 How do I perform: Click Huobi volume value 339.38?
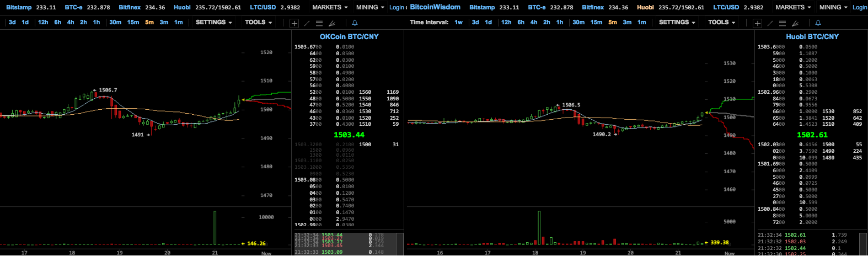(x=720, y=242)
